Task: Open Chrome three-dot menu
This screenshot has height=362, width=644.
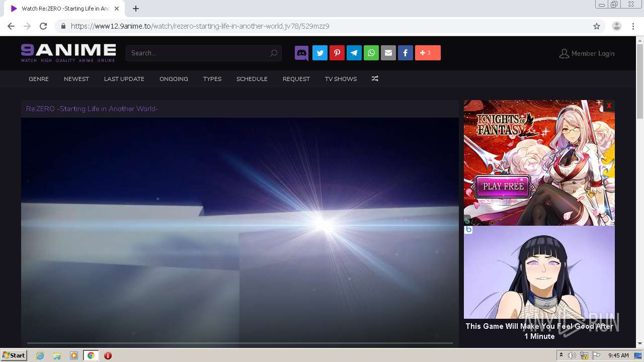Action: 633,26
